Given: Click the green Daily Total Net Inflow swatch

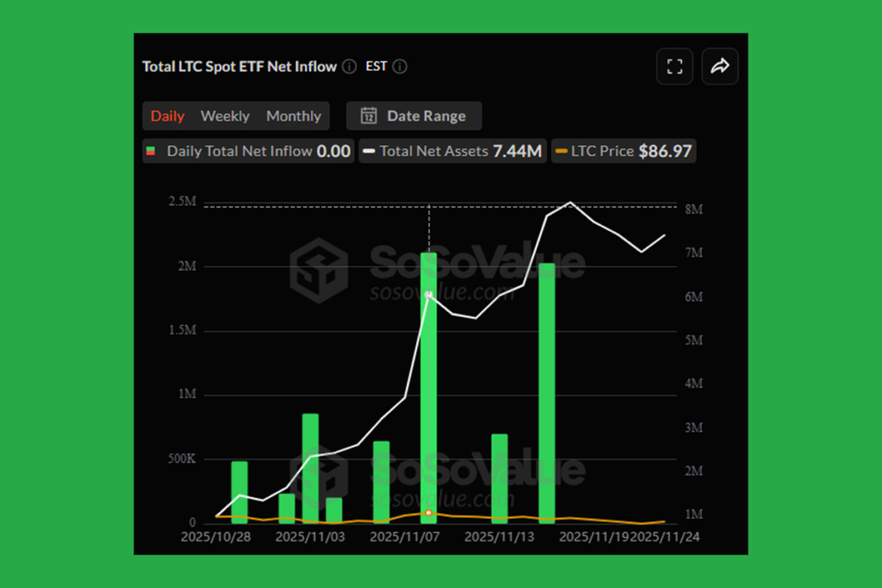Looking at the screenshot, I should [x=151, y=151].
